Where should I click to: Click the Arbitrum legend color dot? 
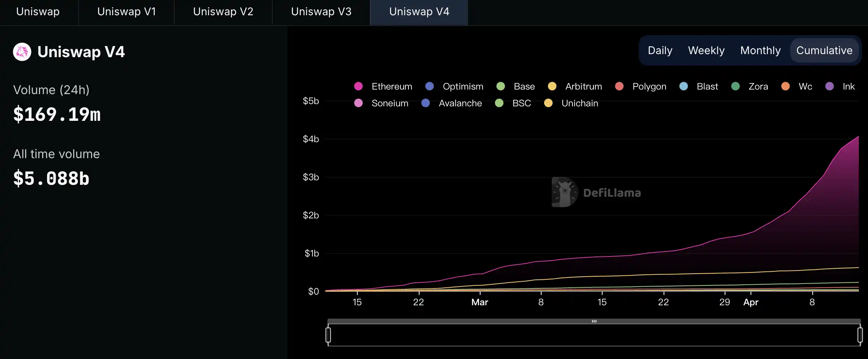coord(552,87)
